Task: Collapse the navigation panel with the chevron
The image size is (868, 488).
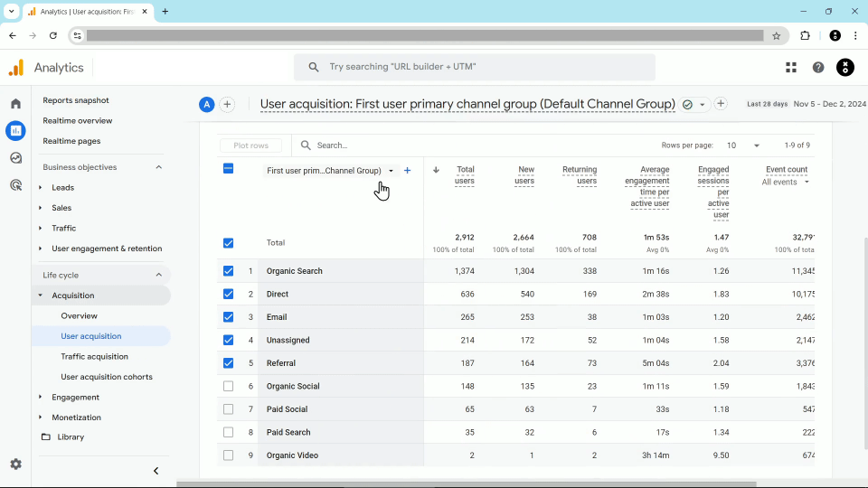Action: [x=156, y=471]
